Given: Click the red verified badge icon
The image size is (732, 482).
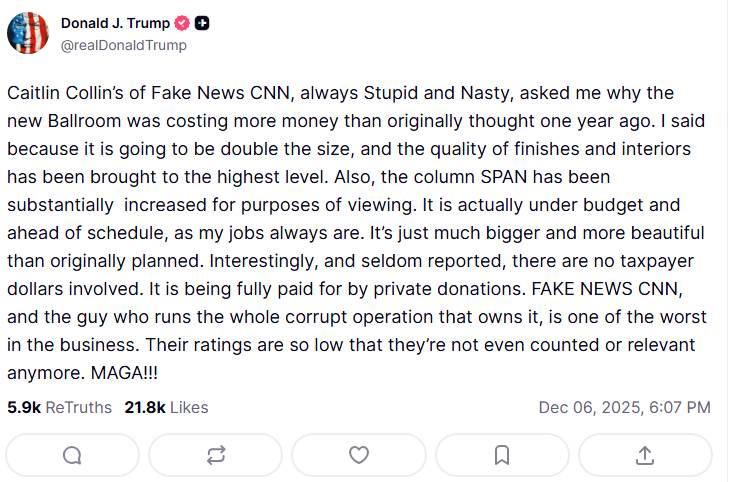Looking at the screenshot, I should pyautogui.click(x=183, y=23).
